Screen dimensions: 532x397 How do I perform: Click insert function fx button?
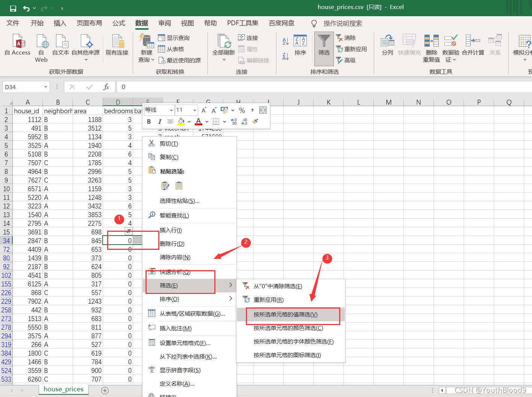tap(106, 87)
